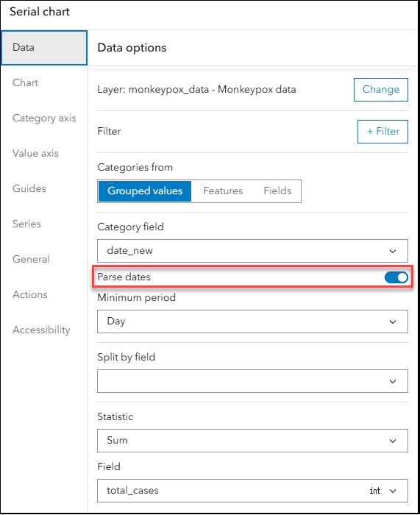Screen dimensions: 420x515
Task: Switch to the Category axis tab
Action: pyautogui.click(x=44, y=118)
